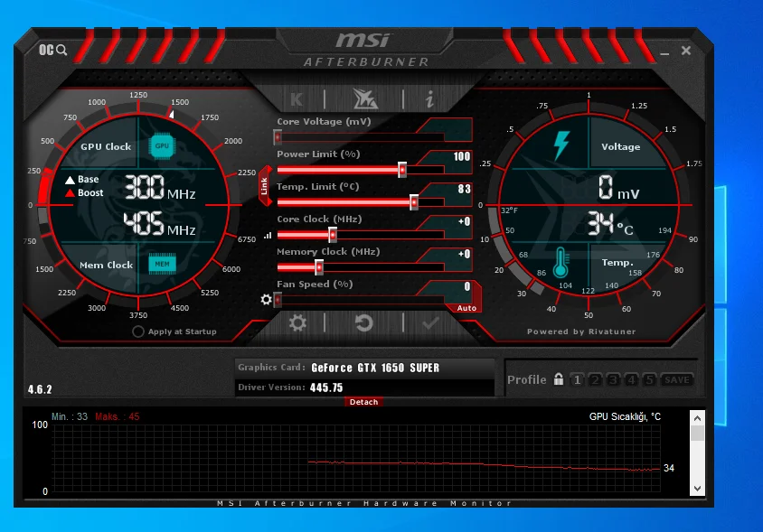Click the hardware monitor scrollbar down arrow
Image resolution: width=763 pixels, height=532 pixels.
click(x=697, y=489)
